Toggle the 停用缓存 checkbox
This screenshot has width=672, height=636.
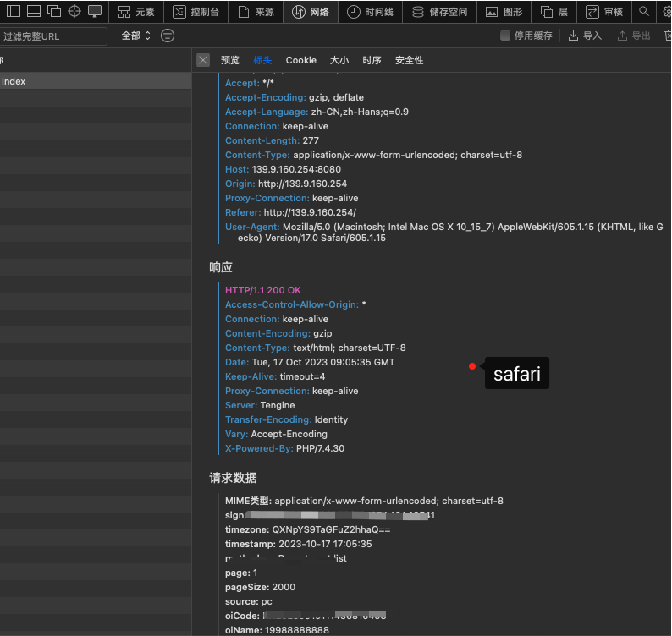505,36
